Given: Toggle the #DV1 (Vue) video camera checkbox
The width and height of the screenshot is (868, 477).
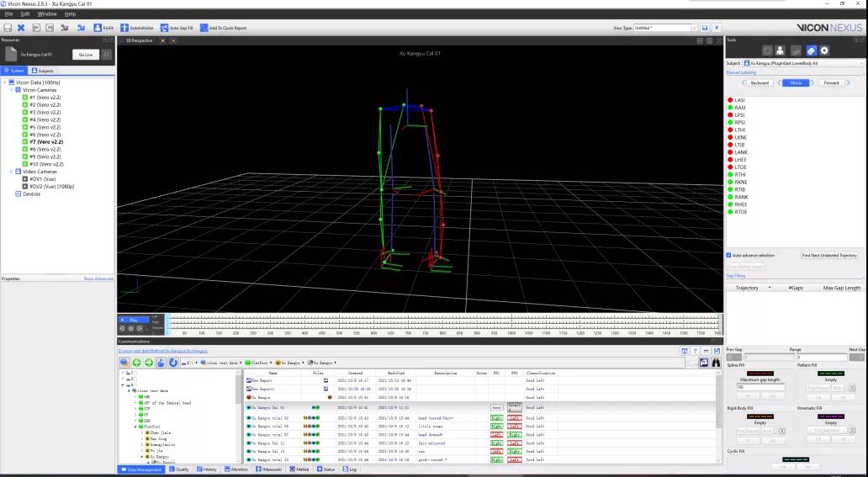Looking at the screenshot, I should (25, 179).
